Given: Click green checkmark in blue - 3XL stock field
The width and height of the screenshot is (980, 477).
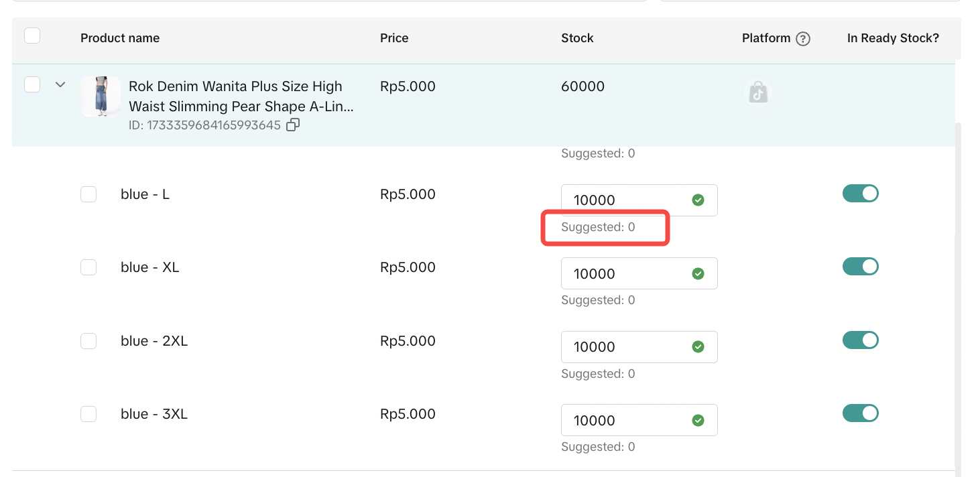Looking at the screenshot, I should coord(698,420).
